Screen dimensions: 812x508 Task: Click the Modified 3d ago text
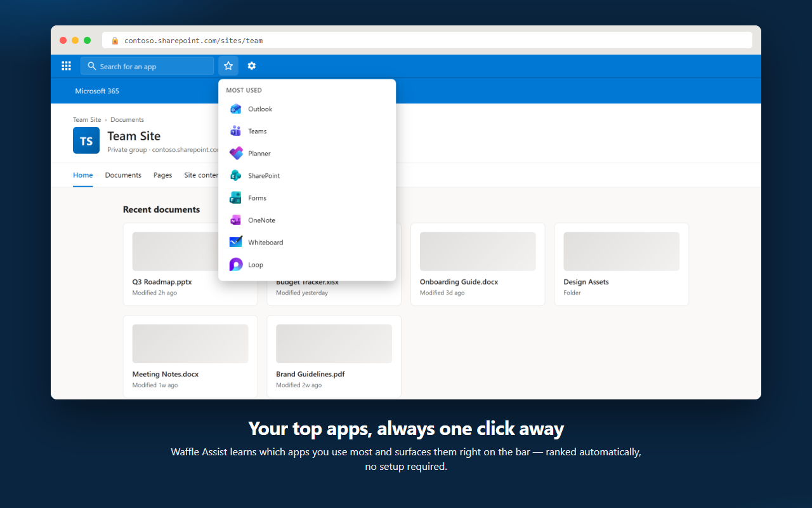tap(442, 293)
